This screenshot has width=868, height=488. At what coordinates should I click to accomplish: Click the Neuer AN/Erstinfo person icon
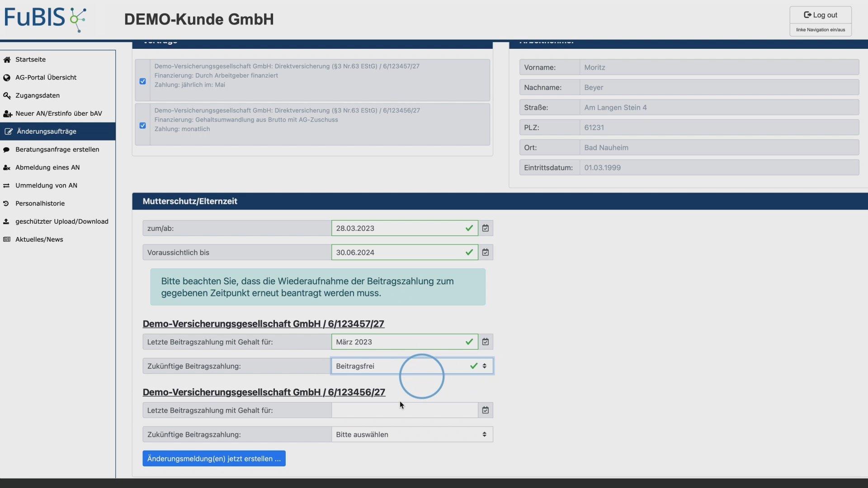(7, 113)
